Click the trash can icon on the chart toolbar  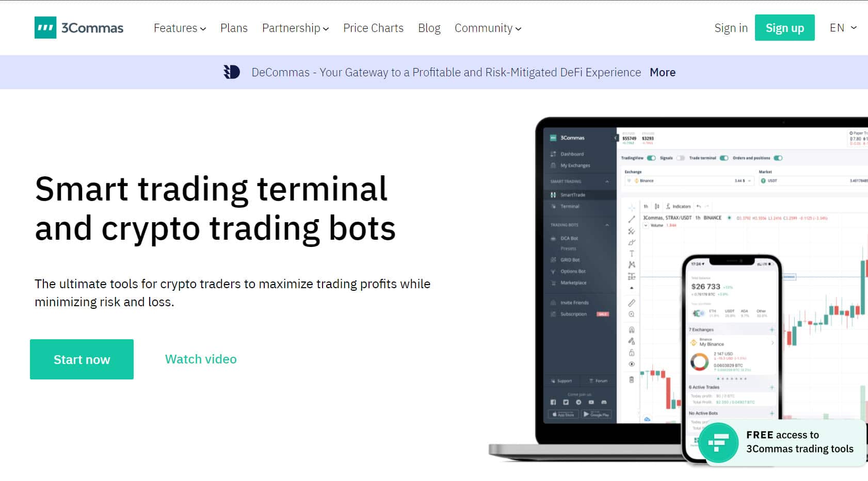click(x=632, y=379)
